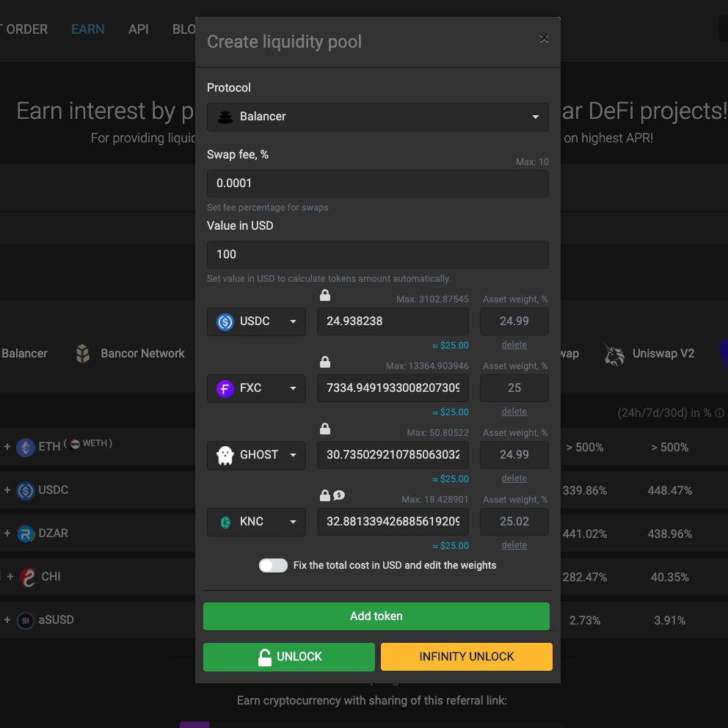
Task: Expand the USDC row in background table
Action: (x=7, y=489)
